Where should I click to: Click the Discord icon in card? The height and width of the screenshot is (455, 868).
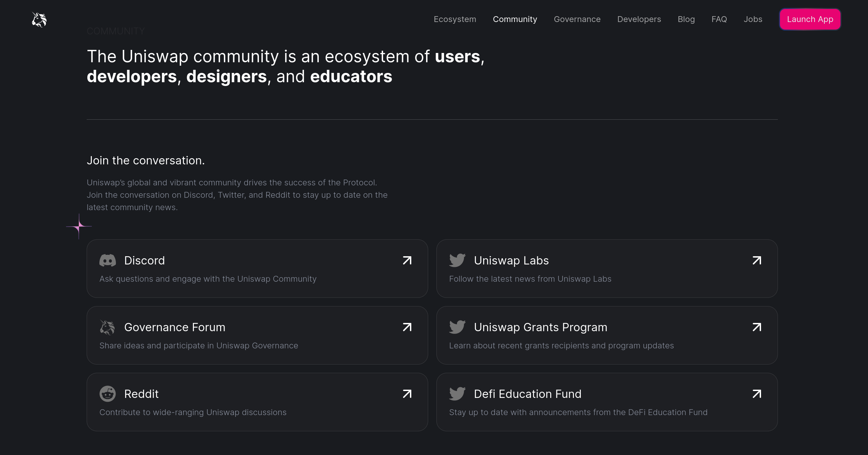coord(108,261)
